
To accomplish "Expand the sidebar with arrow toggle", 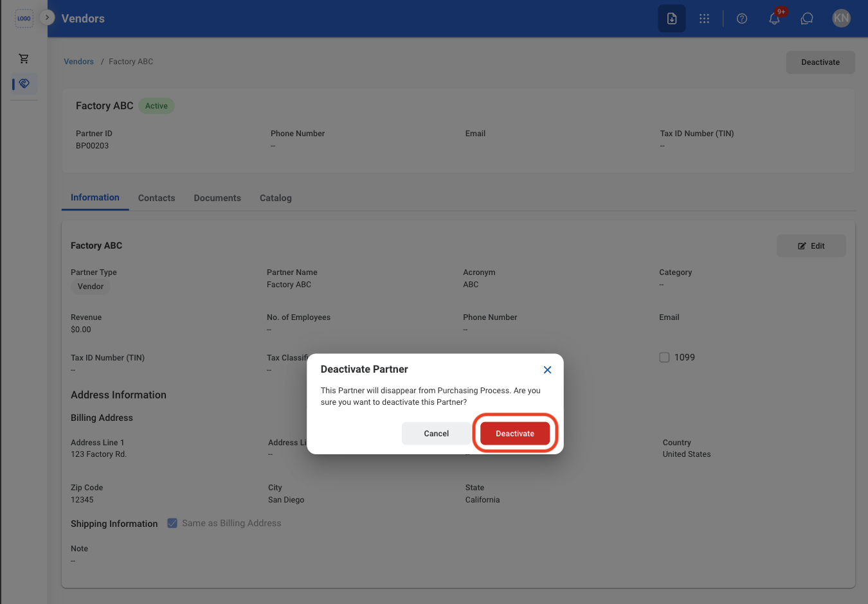I will (47, 17).
